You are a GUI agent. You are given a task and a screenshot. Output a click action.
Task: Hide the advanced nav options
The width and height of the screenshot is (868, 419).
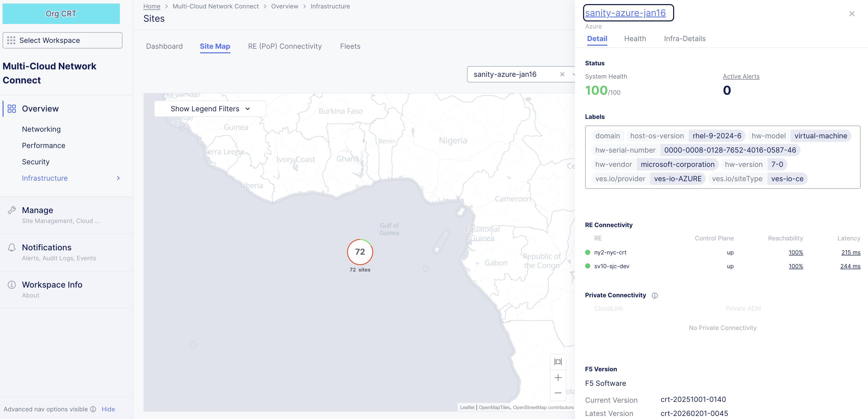pyautogui.click(x=108, y=409)
